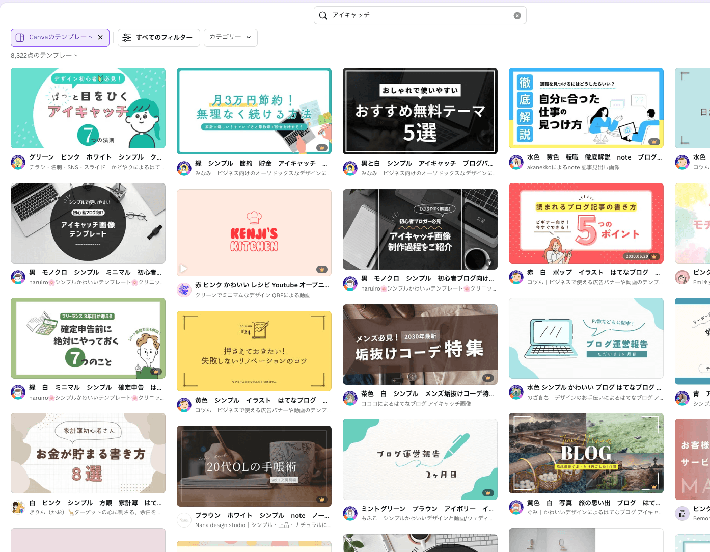Click crown badge on KENJI'S KITCHEN template
710x552 pixels.
(322, 269)
